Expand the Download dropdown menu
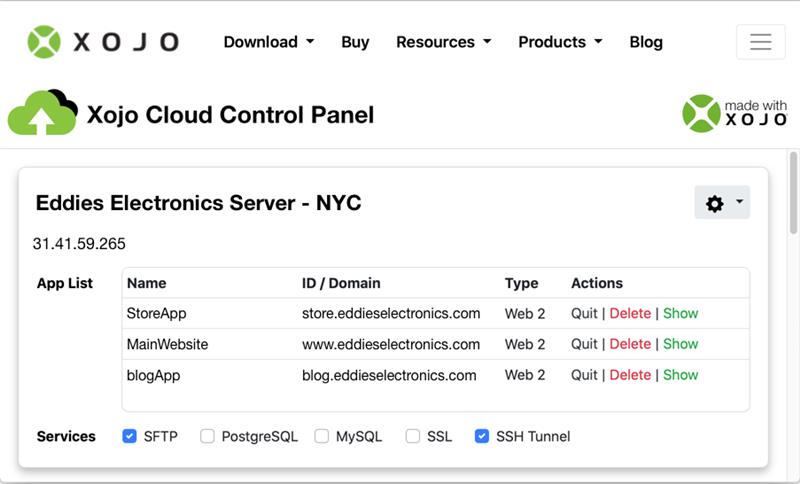Image resolution: width=800 pixels, height=484 pixels. (x=268, y=42)
